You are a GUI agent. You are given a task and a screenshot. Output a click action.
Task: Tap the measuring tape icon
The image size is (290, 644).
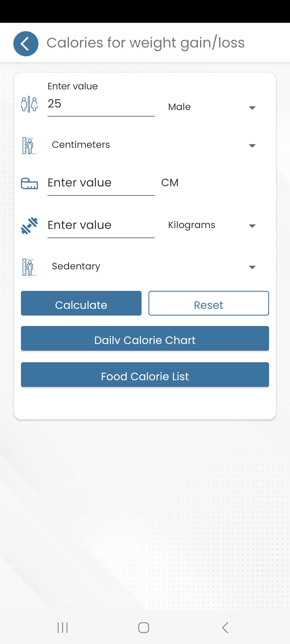(29, 184)
